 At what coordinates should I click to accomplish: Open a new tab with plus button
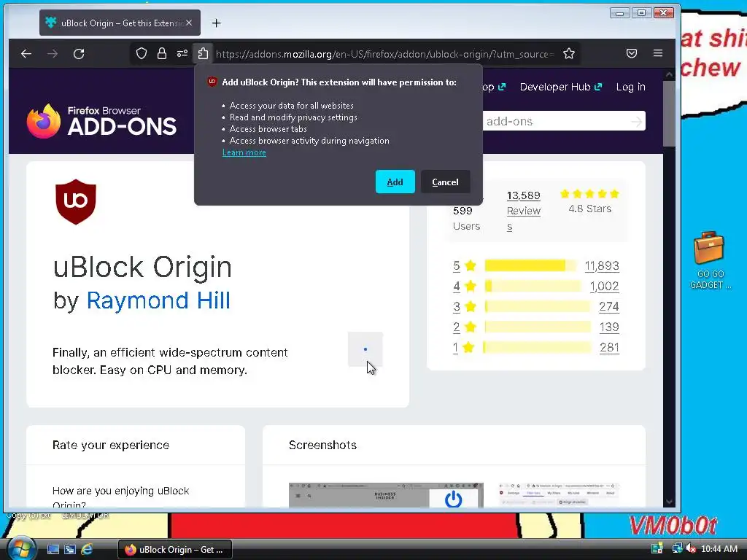[x=216, y=23]
